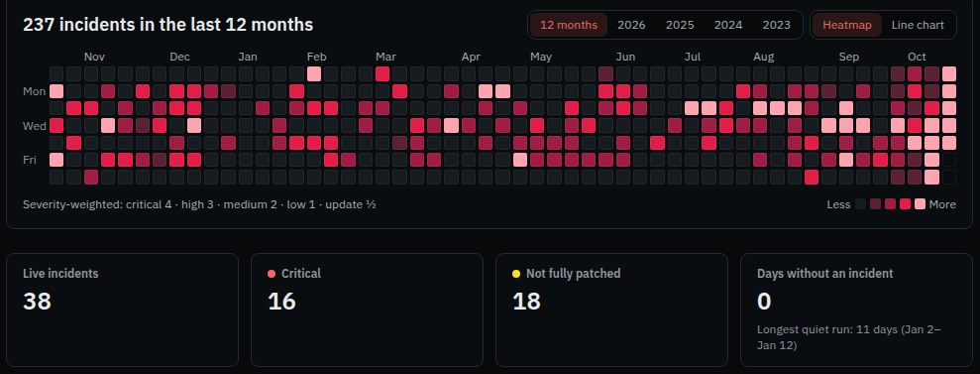Screen dimensions: 980x374
Task: Click the magenta Saturday cell under Nov
Action: pyautogui.click(x=90, y=177)
